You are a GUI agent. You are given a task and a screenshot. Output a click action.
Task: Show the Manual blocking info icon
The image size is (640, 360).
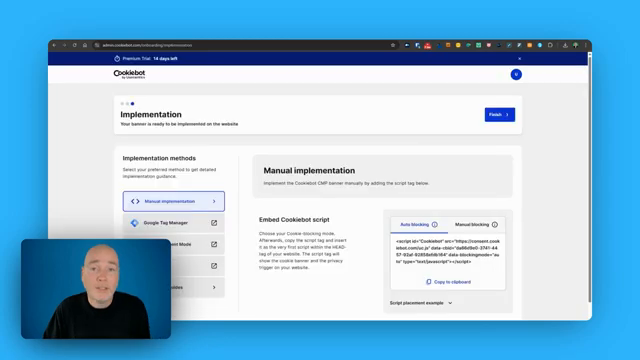pos(495,224)
